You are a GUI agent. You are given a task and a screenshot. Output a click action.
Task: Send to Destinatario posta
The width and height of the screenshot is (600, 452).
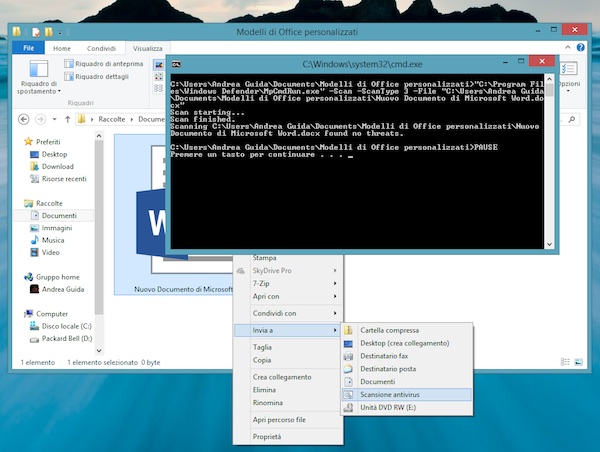point(407,369)
